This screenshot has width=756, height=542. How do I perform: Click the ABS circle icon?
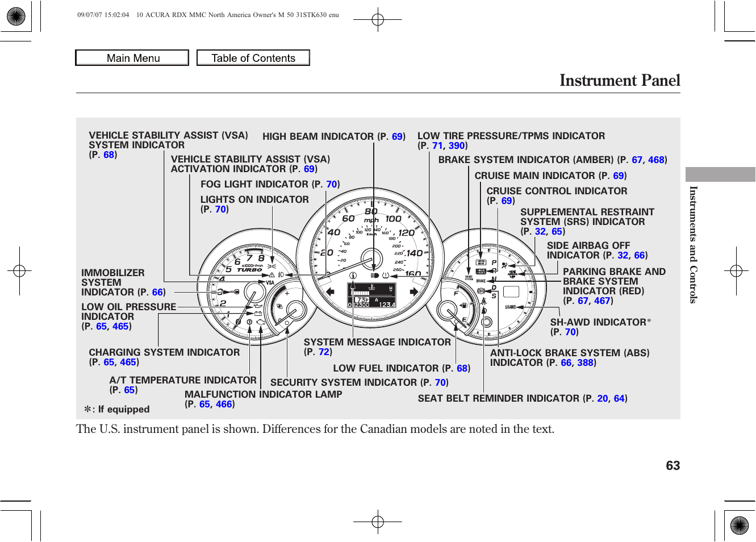click(x=481, y=291)
